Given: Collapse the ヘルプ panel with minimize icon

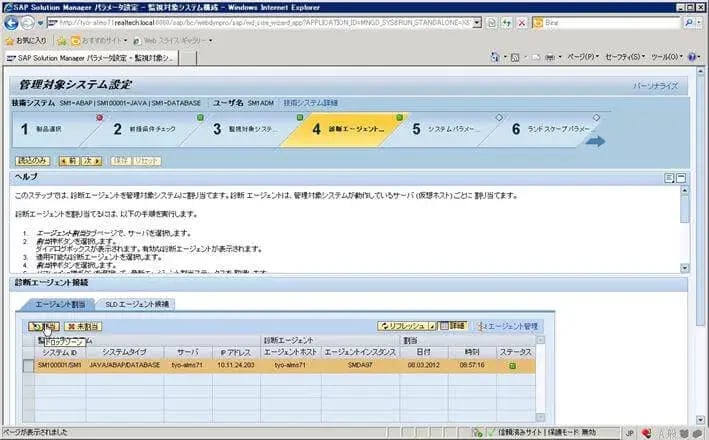Looking at the screenshot, I should pos(681,178).
